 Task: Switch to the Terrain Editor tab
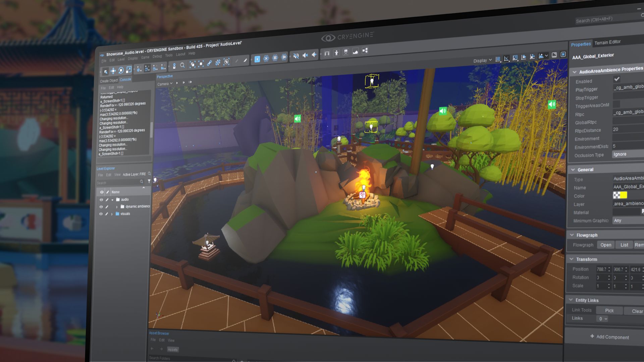(607, 42)
